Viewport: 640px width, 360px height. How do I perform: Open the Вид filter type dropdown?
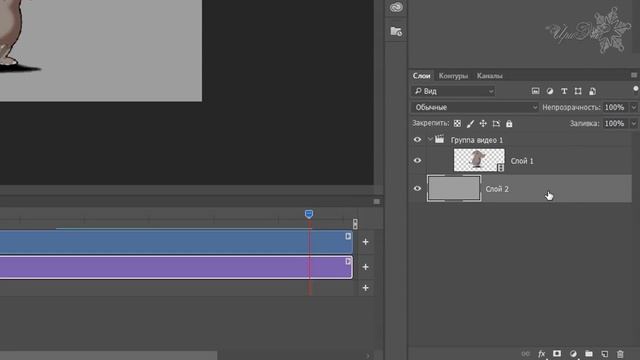[453, 91]
